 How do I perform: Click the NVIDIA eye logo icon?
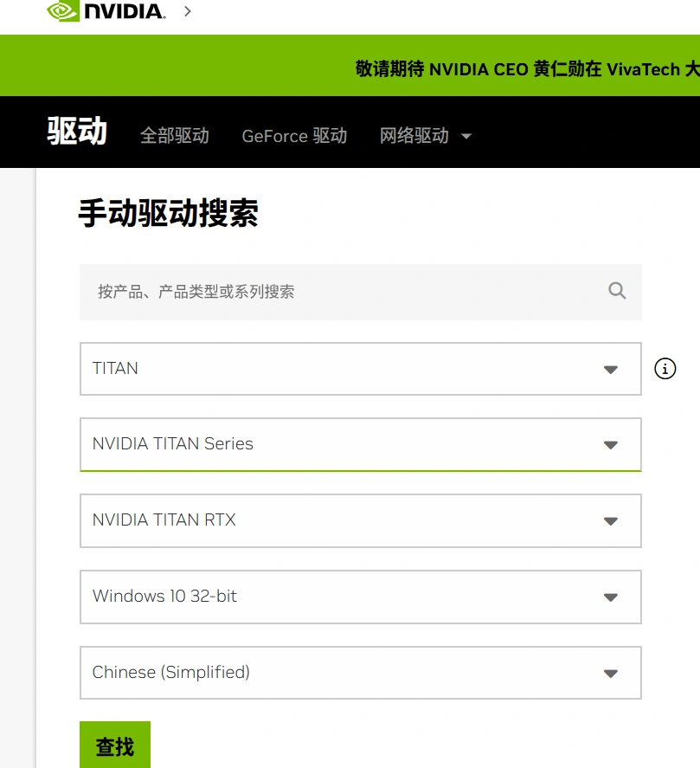tap(59, 11)
